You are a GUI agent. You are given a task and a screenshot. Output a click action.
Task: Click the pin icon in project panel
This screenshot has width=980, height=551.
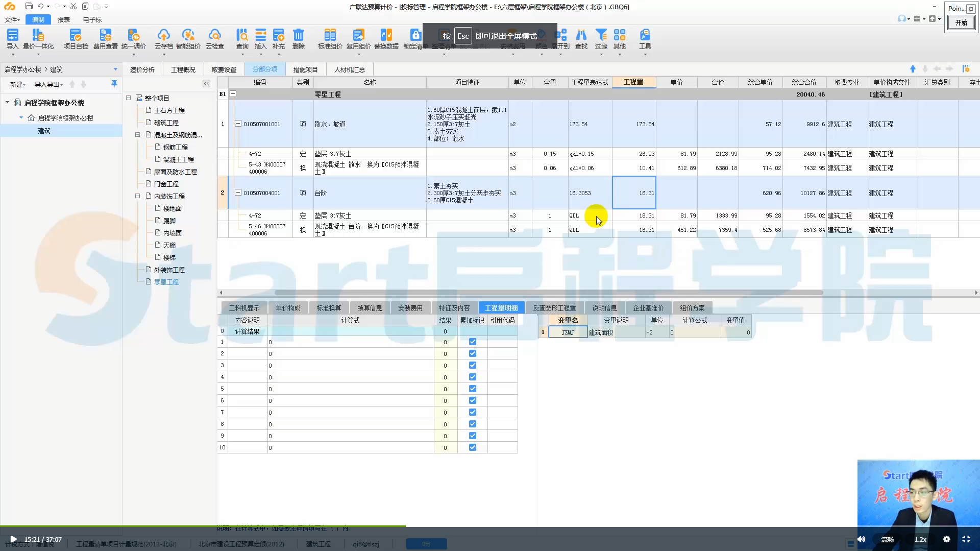click(x=114, y=84)
